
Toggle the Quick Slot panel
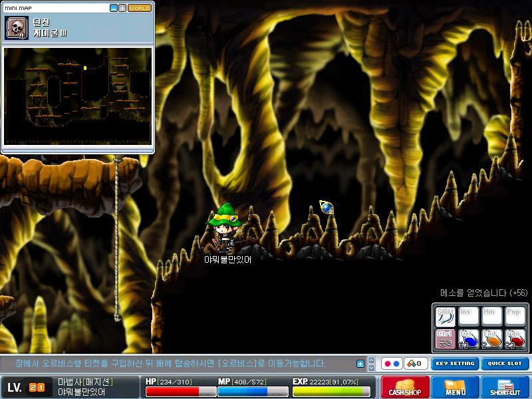505,364
